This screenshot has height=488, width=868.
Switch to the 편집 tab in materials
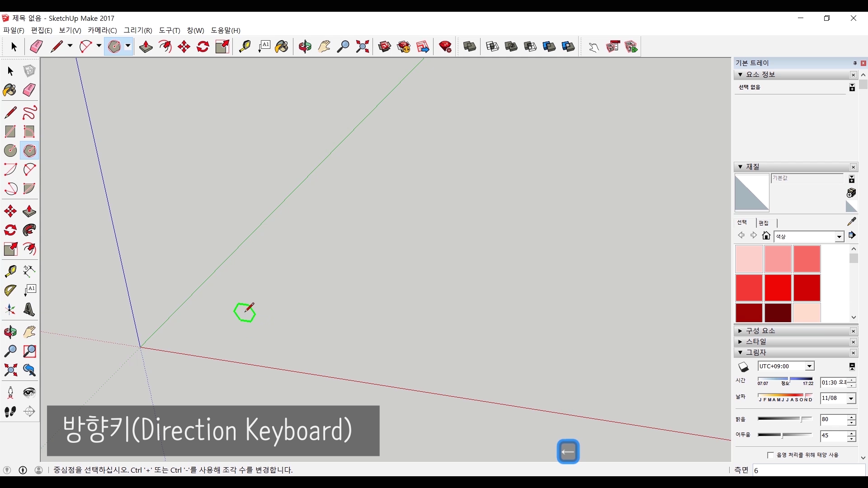tap(764, 223)
